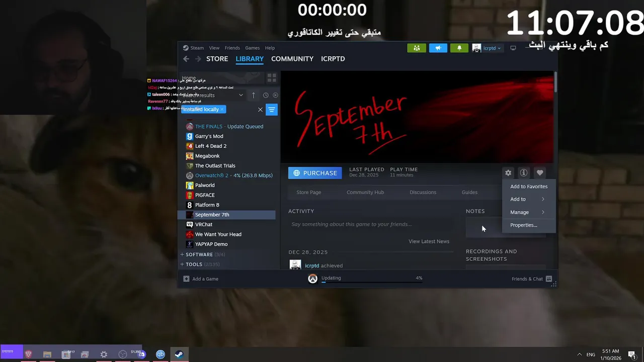Click the Garry's Mod game icon
This screenshot has width=644, height=362.
click(189, 136)
